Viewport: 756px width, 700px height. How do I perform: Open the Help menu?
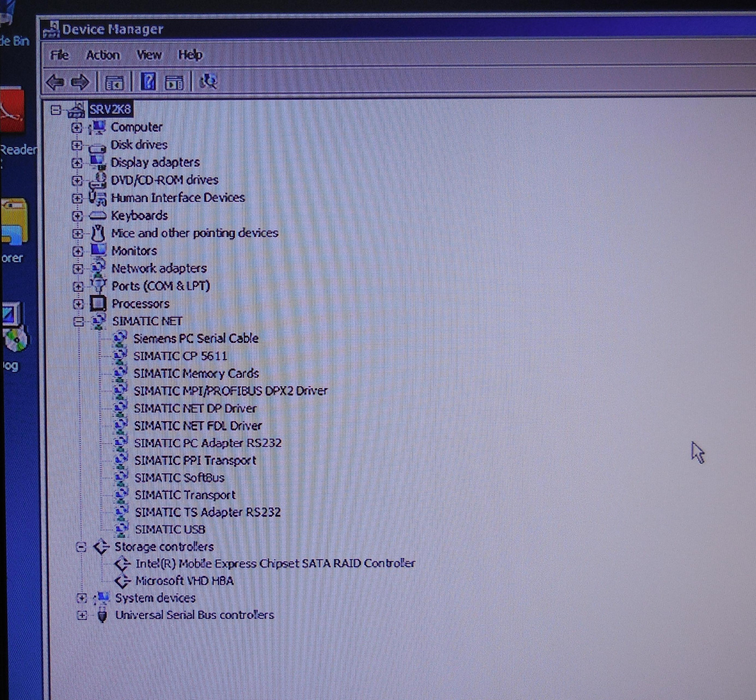(x=190, y=55)
